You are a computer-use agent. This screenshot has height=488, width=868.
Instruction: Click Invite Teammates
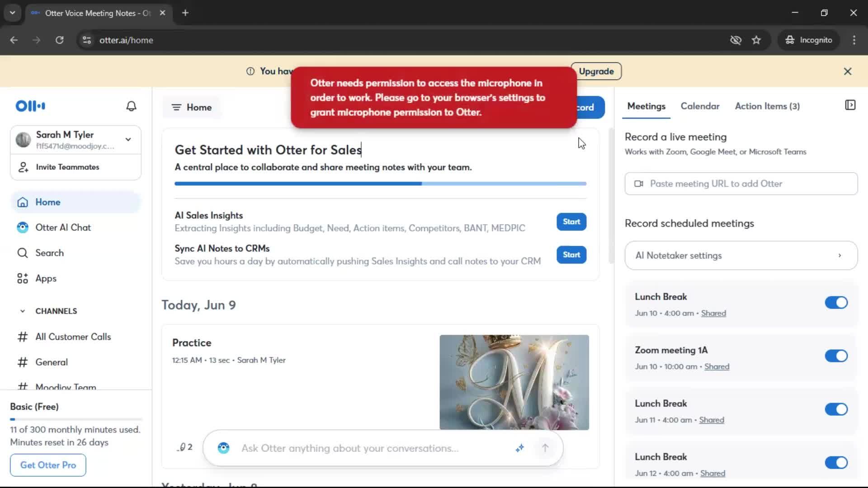pos(76,167)
